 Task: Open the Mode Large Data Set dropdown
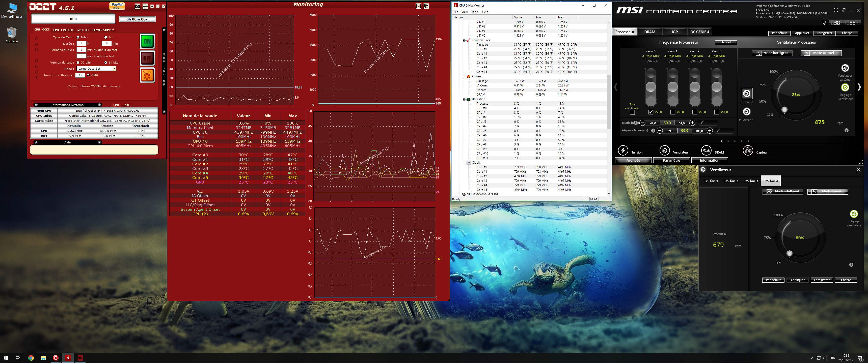[x=114, y=69]
